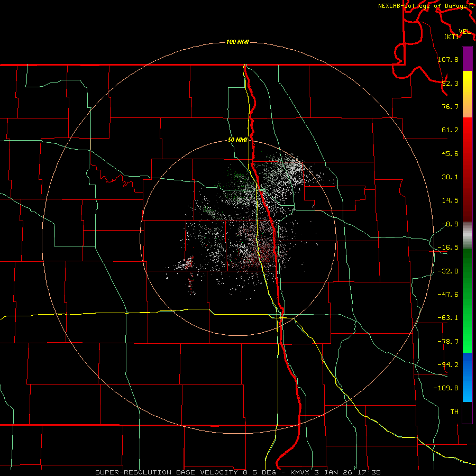
Task: Click the 45.6 legend value
Action: pyautogui.click(x=450, y=153)
